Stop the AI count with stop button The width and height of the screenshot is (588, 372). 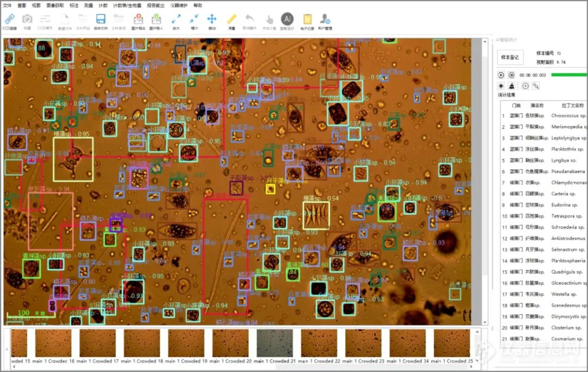[x=511, y=75]
